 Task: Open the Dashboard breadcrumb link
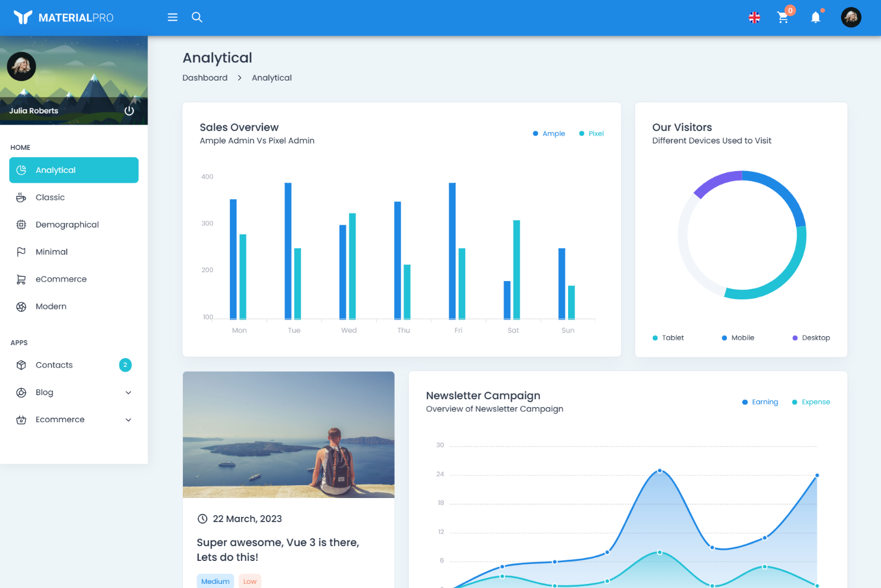click(x=205, y=78)
